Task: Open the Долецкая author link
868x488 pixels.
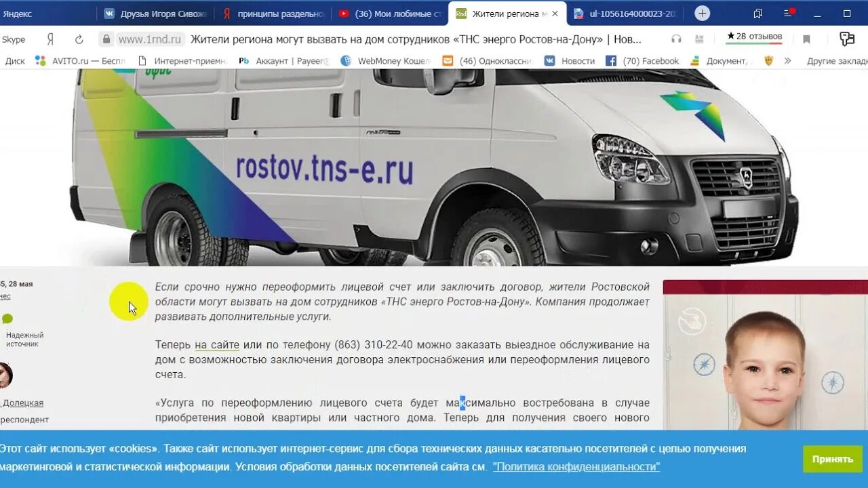Action: coord(23,403)
